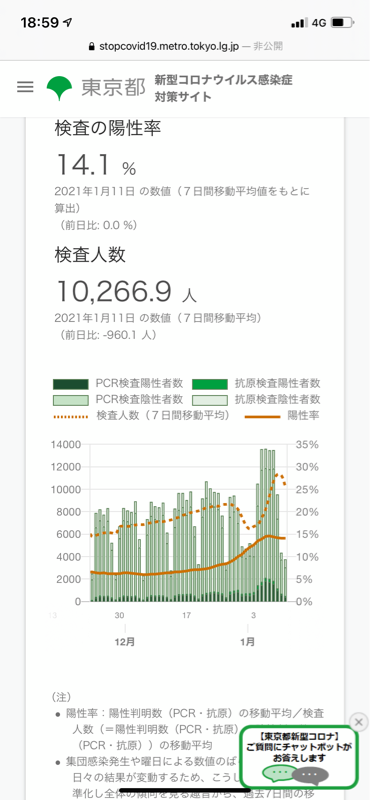The image size is (370, 800).
Task: Toggle PCR検査陰性者数 legend item
Action: 118,399
